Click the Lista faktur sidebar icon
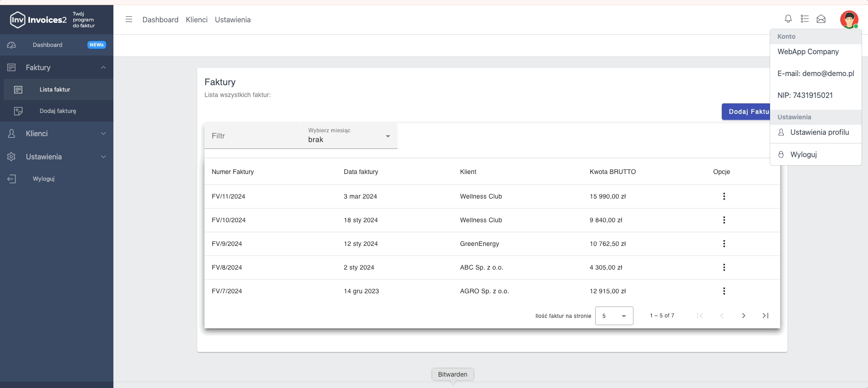Viewport: 868px width, 388px height. click(18, 90)
